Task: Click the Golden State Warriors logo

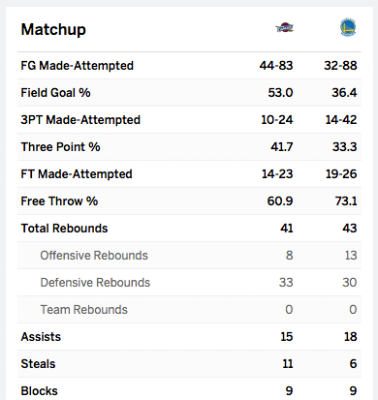Action: [x=348, y=27]
